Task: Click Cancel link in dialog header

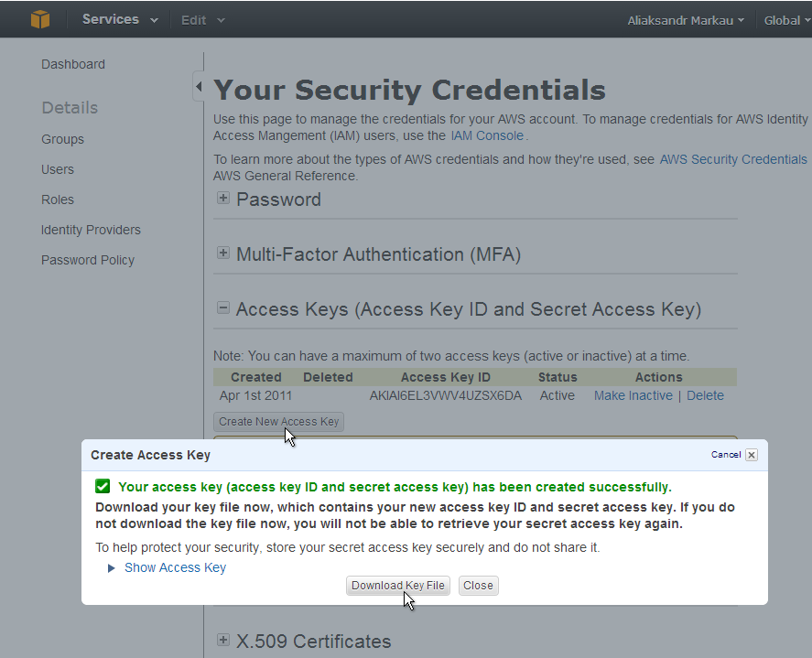Action: pos(726,455)
